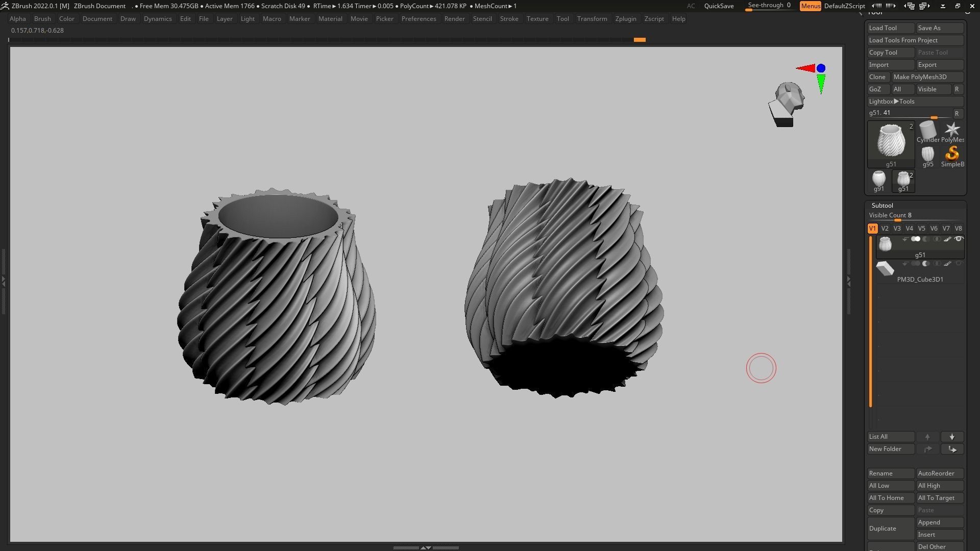Click the Append button
The image size is (980, 551).
point(940,522)
